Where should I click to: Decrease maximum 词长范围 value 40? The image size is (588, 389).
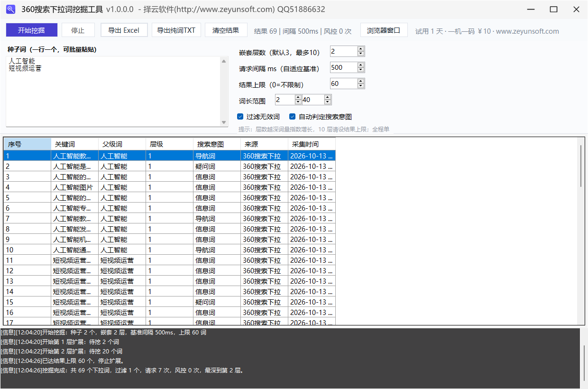(x=328, y=102)
